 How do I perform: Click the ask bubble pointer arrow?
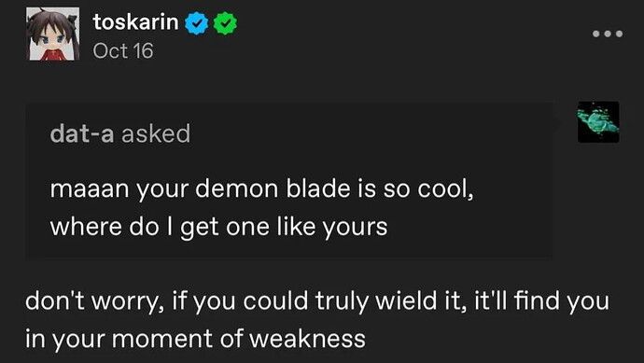(556, 122)
